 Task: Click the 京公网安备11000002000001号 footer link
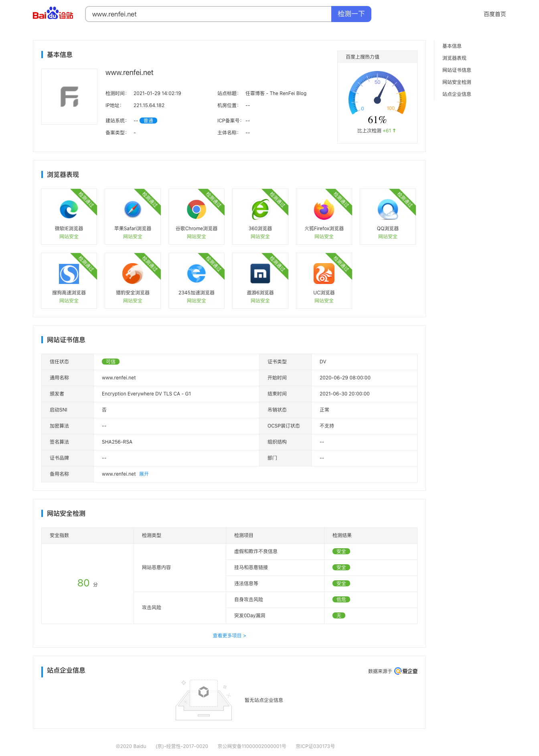[x=252, y=746]
